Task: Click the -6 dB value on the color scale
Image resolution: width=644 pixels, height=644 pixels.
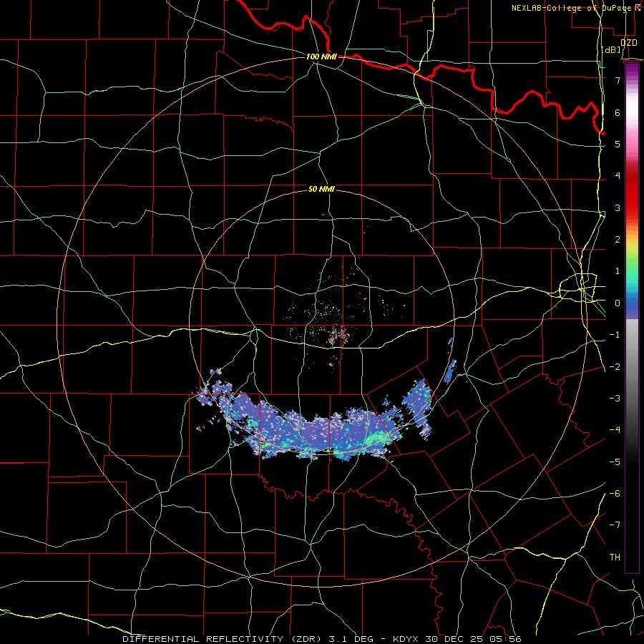Action: coord(615,494)
